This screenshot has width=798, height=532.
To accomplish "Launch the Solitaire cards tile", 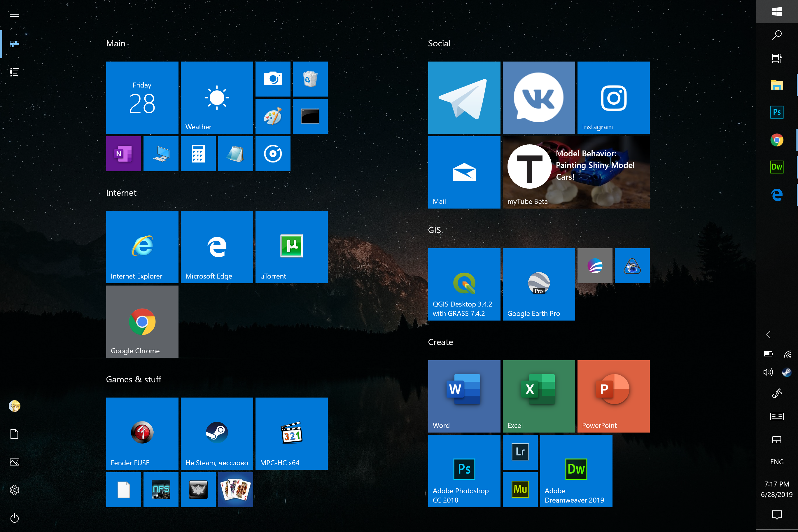I will 235,490.
